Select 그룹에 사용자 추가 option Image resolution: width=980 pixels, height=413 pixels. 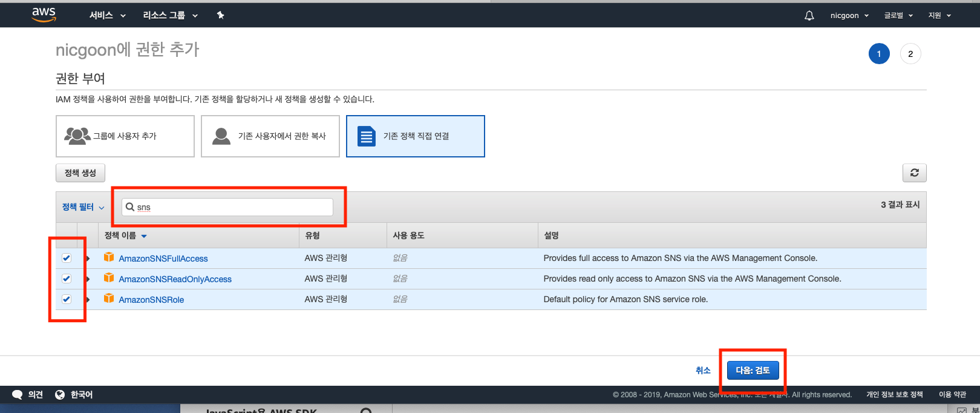point(125,136)
